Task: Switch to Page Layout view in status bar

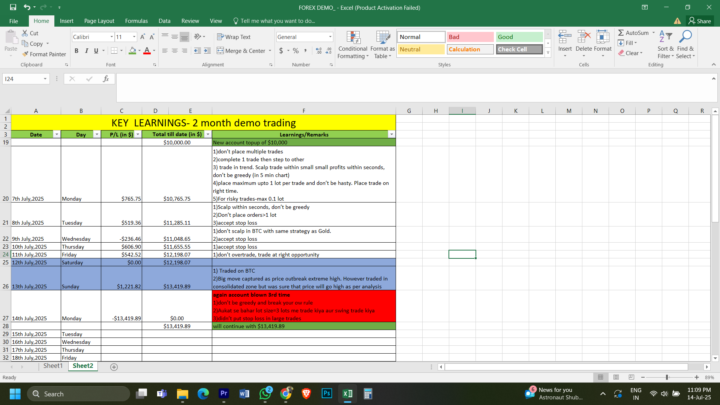Action: 616,377
